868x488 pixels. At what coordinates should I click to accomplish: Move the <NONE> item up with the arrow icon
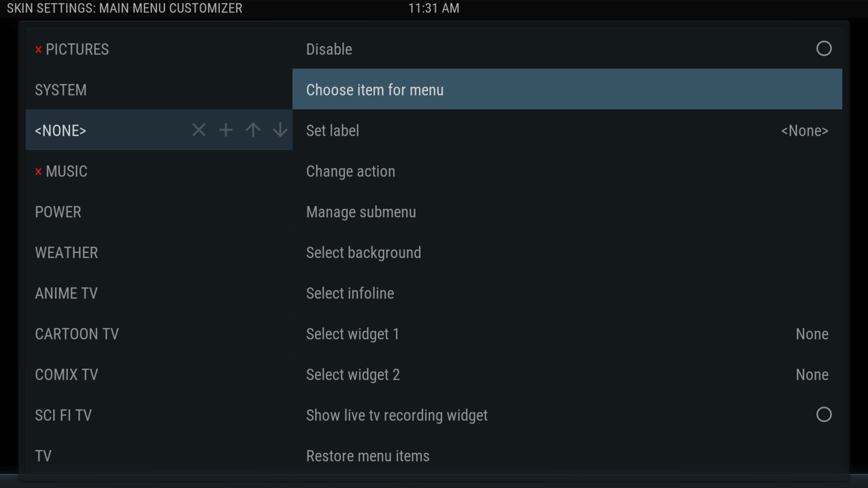click(252, 130)
